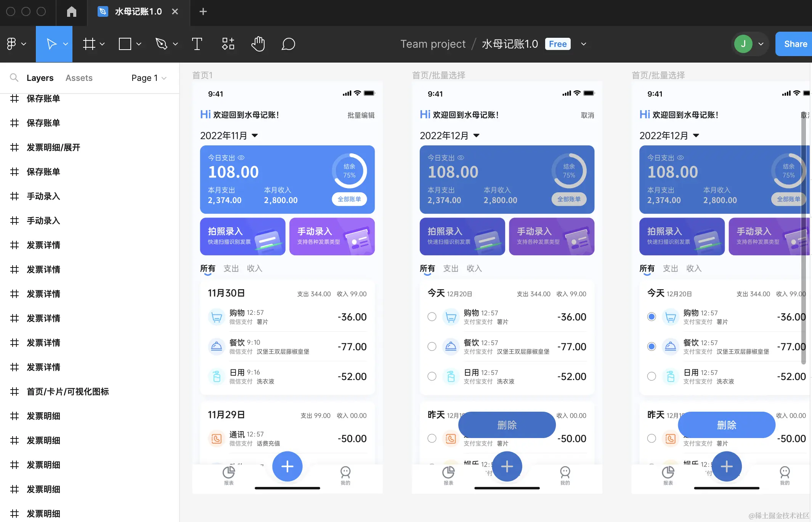This screenshot has width=812, height=522.
Task: Click the layers search magnifier icon
Action: tap(14, 78)
